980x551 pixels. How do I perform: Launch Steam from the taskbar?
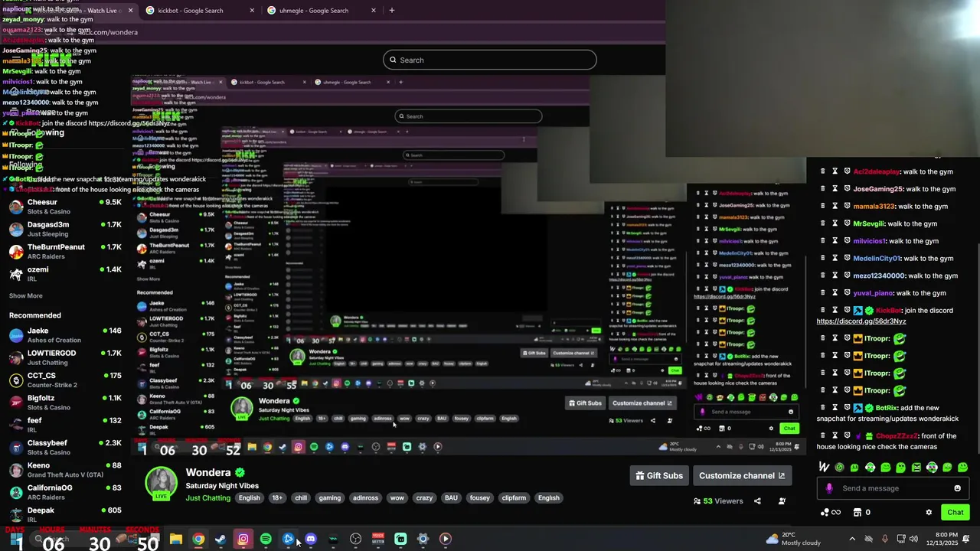[x=220, y=539]
